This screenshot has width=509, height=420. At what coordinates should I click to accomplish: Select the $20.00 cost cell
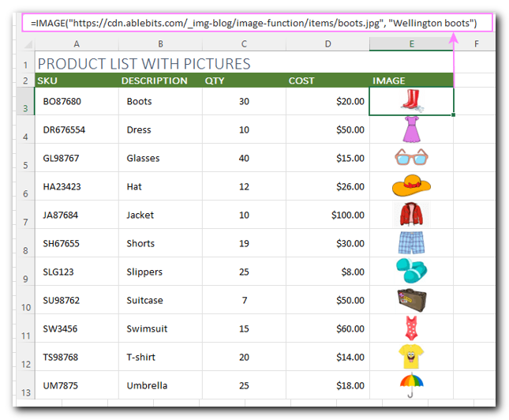tap(327, 101)
